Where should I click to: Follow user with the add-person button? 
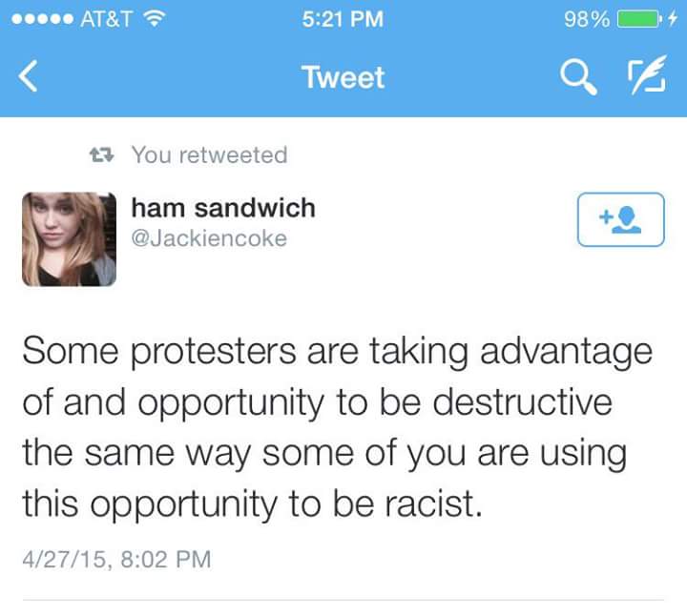point(620,219)
